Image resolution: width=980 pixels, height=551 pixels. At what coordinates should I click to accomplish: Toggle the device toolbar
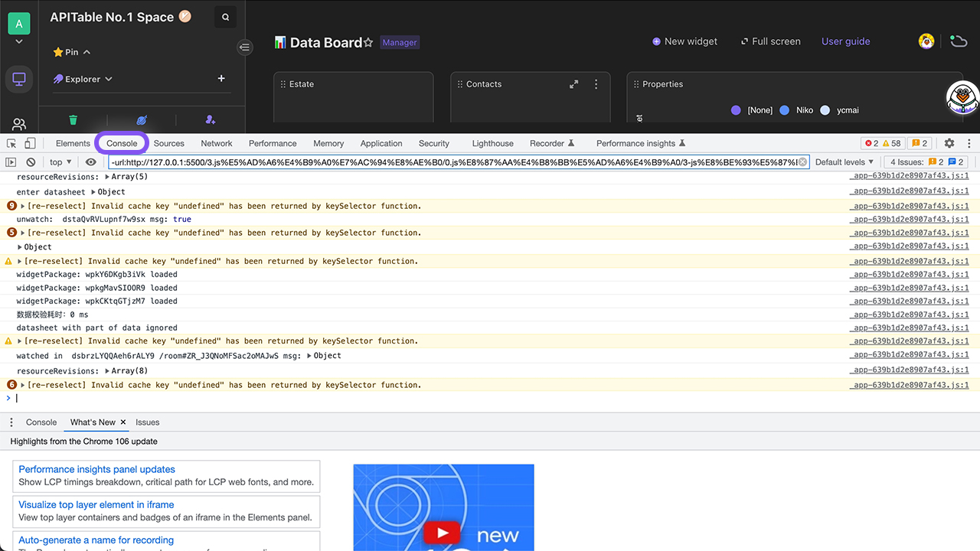click(x=30, y=143)
